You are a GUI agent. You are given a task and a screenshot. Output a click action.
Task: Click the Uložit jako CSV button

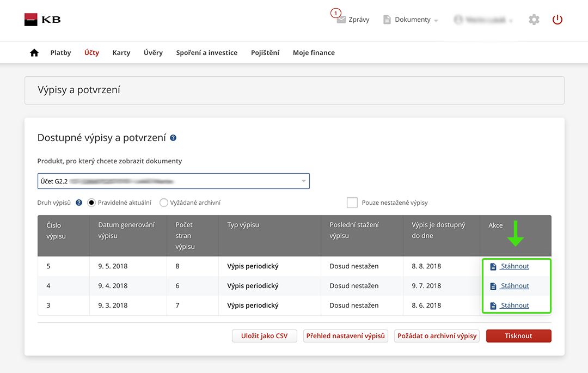tap(264, 336)
